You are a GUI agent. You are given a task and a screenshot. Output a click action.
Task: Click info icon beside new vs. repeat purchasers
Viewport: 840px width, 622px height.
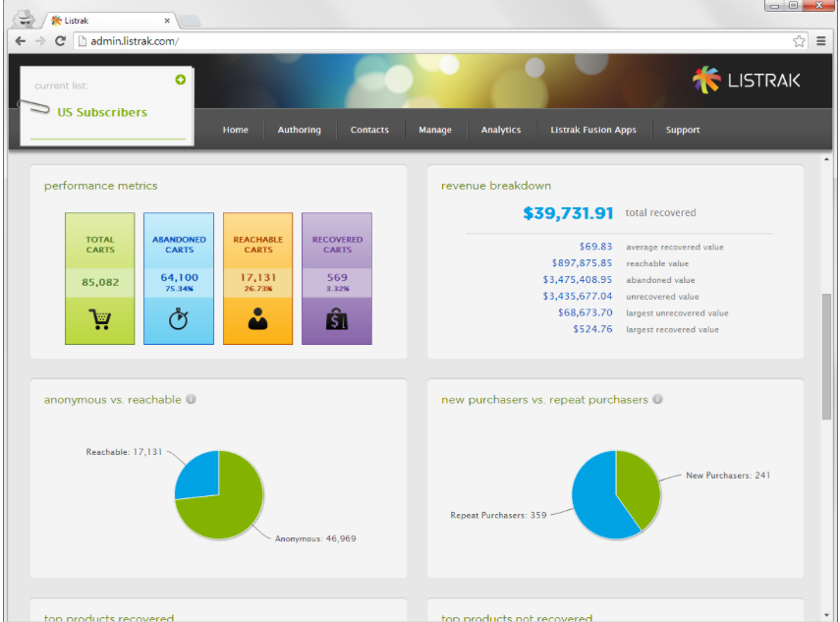pyautogui.click(x=658, y=399)
